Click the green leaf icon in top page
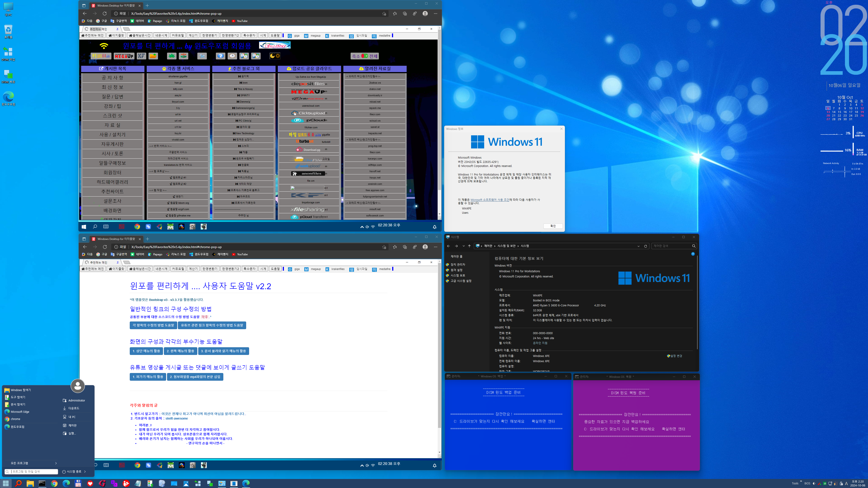This screenshot has width=868, height=488. [x=172, y=56]
